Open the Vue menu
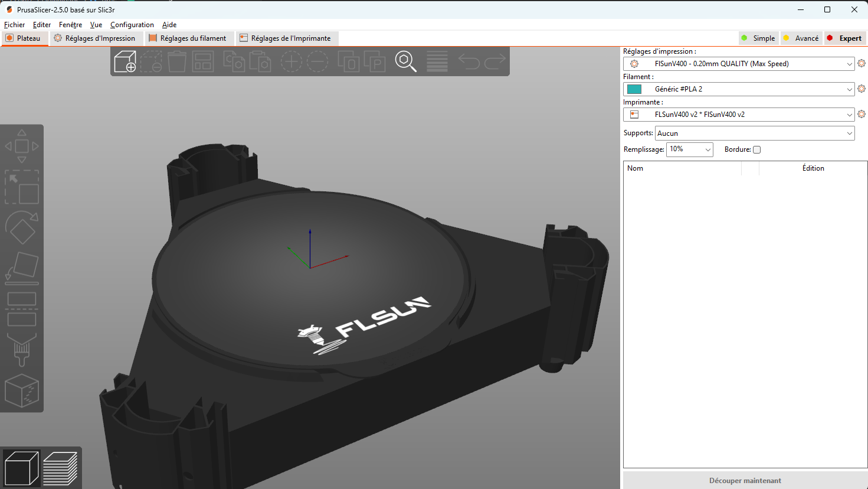868x489 pixels. click(96, 25)
